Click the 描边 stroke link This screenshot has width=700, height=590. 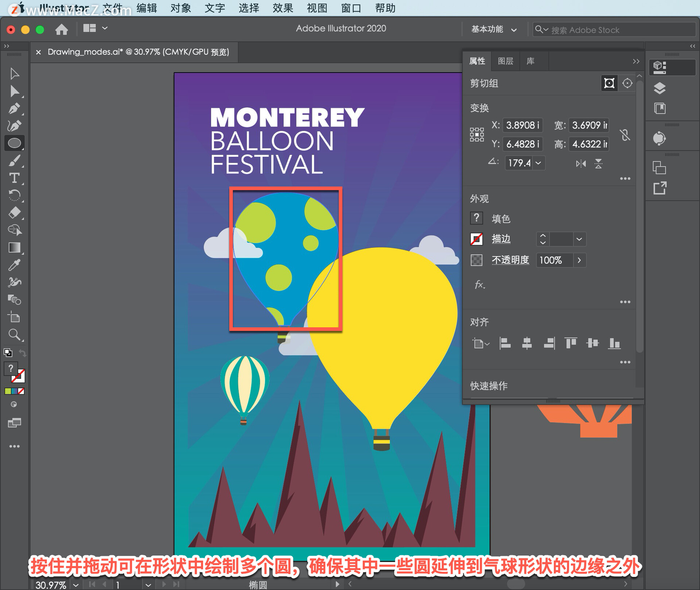(501, 239)
